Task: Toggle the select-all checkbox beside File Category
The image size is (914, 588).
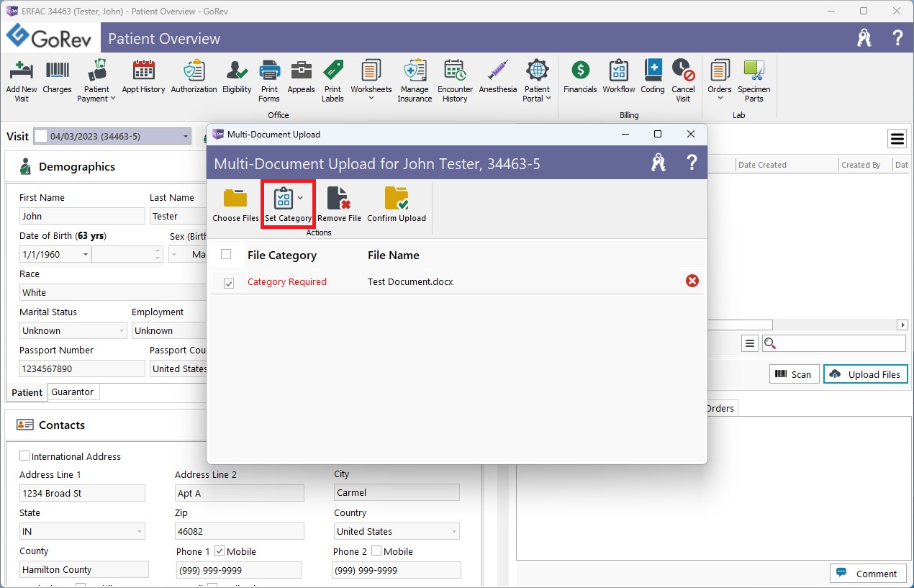Action: pos(226,254)
